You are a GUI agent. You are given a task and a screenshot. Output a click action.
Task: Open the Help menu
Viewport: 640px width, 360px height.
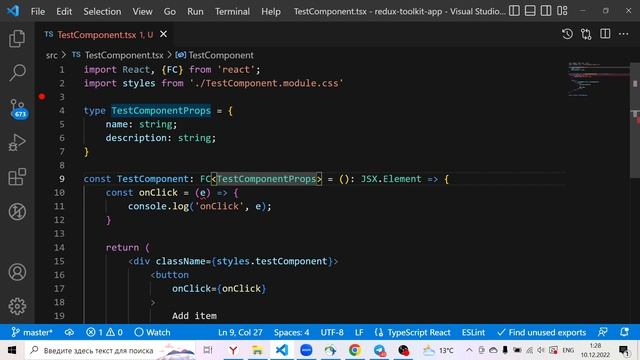pos(271,11)
